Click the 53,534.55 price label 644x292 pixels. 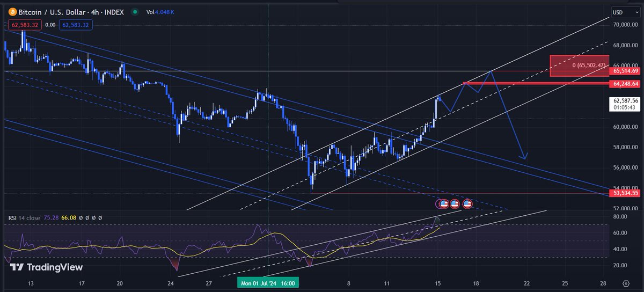(x=625, y=193)
